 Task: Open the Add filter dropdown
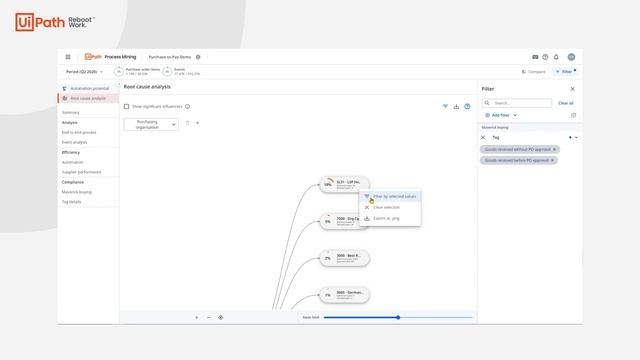[x=501, y=115]
